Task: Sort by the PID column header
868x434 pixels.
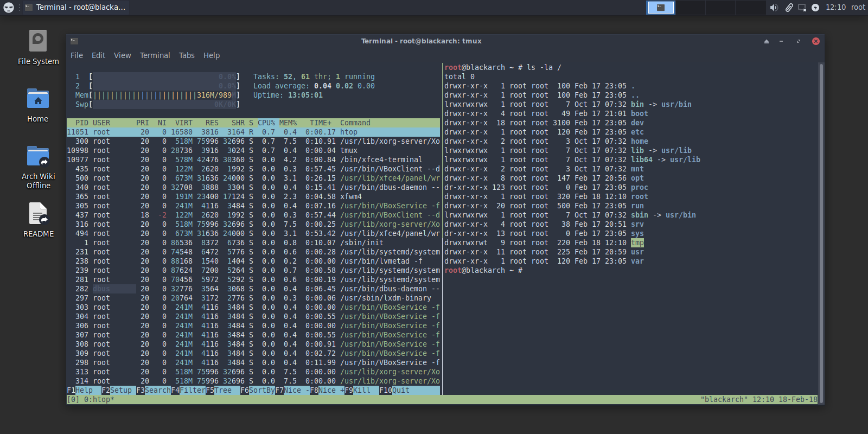Action: 82,123
